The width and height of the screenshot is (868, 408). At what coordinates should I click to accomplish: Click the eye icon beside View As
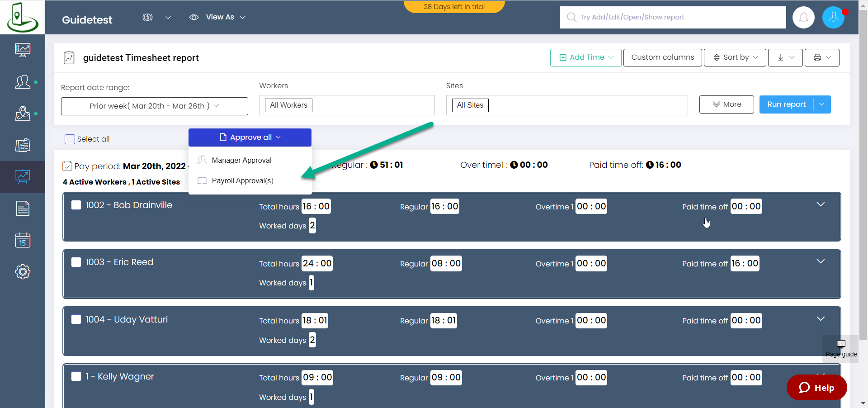[x=194, y=17]
